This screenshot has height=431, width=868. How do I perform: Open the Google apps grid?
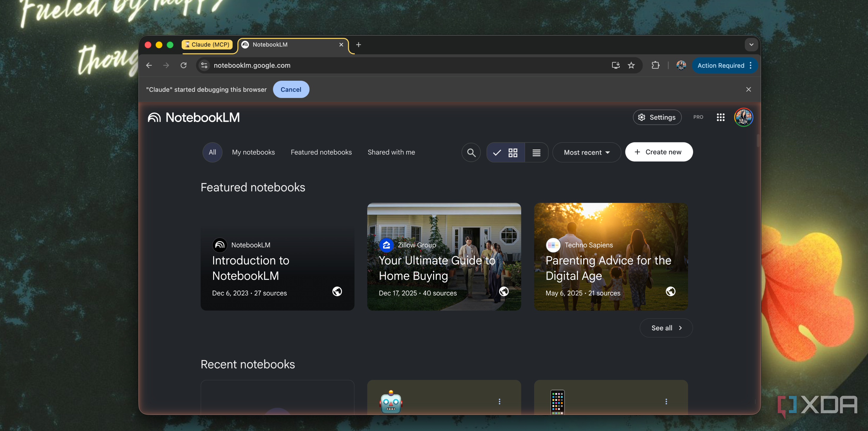720,117
